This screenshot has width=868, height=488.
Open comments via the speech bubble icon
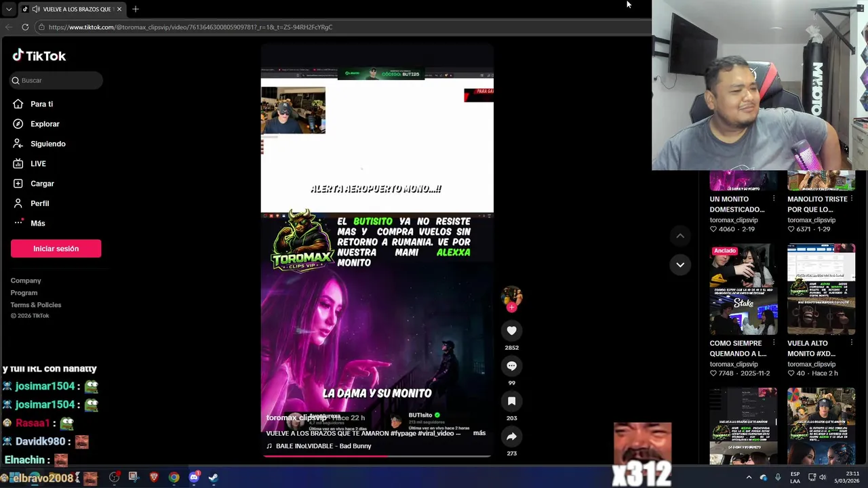point(511,366)
